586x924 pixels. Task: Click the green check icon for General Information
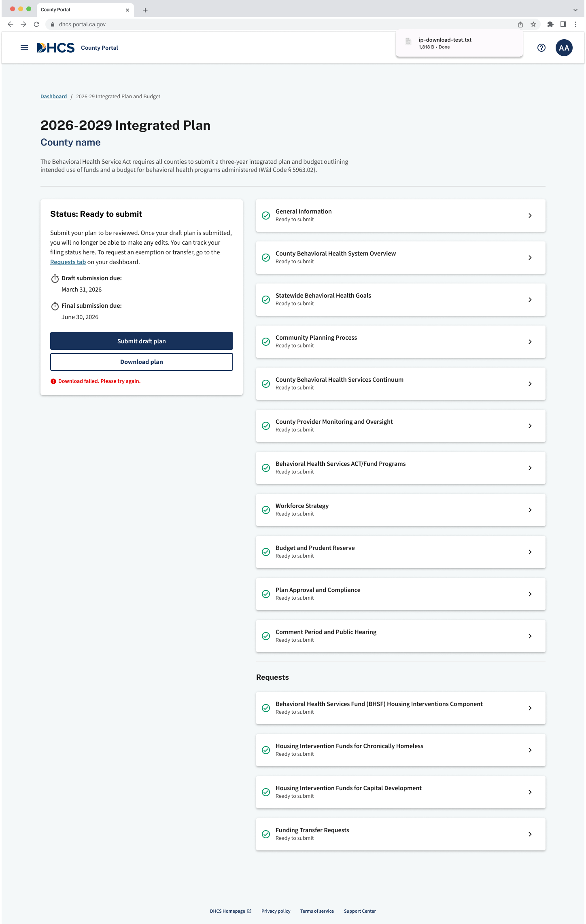click(266, 216)
